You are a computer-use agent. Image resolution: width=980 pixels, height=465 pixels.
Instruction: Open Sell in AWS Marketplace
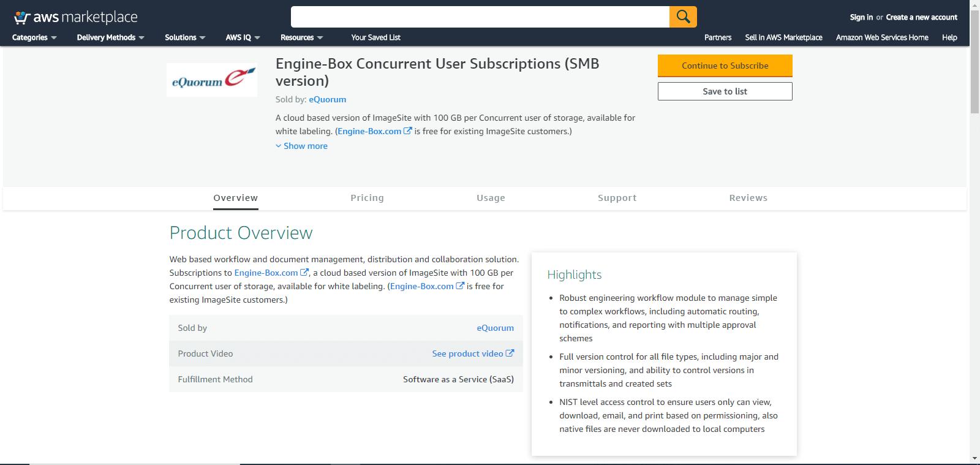(783, 37)
